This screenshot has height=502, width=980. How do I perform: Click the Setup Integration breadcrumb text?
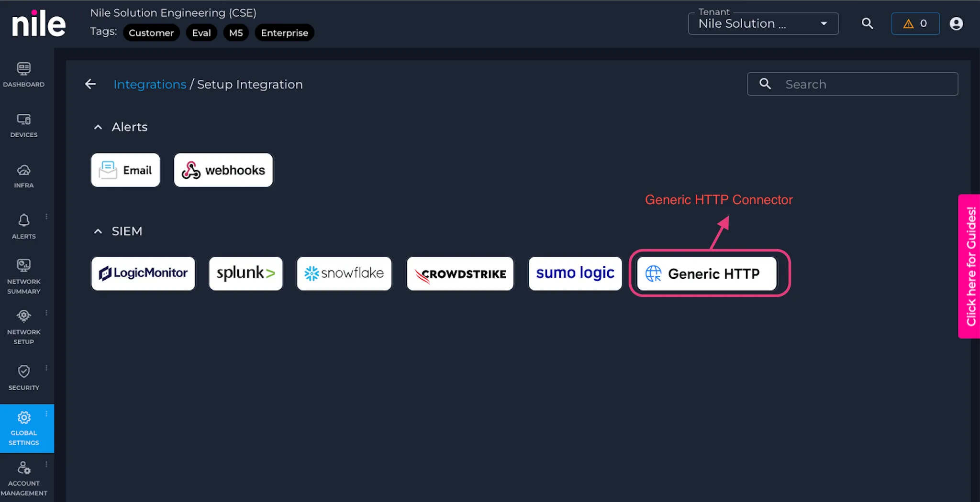coord(250,84)
